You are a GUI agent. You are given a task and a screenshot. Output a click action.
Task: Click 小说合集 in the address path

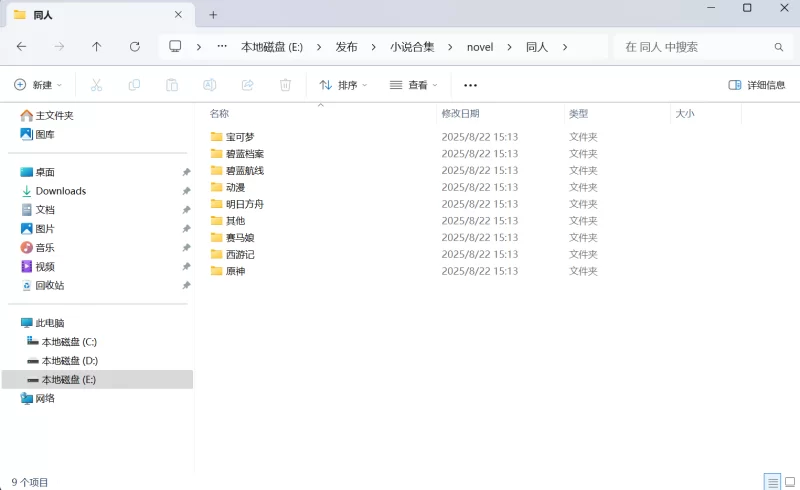pos(412,47)
